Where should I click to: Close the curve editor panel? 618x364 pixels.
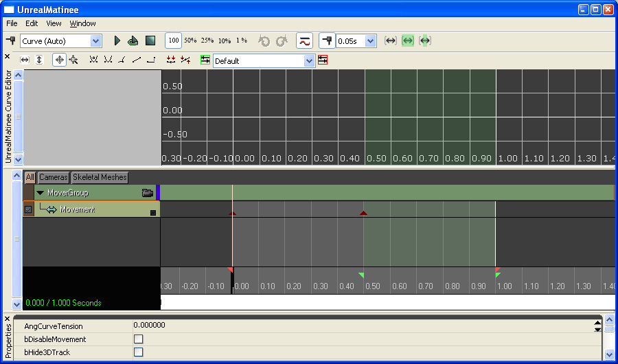pos(7,56)
